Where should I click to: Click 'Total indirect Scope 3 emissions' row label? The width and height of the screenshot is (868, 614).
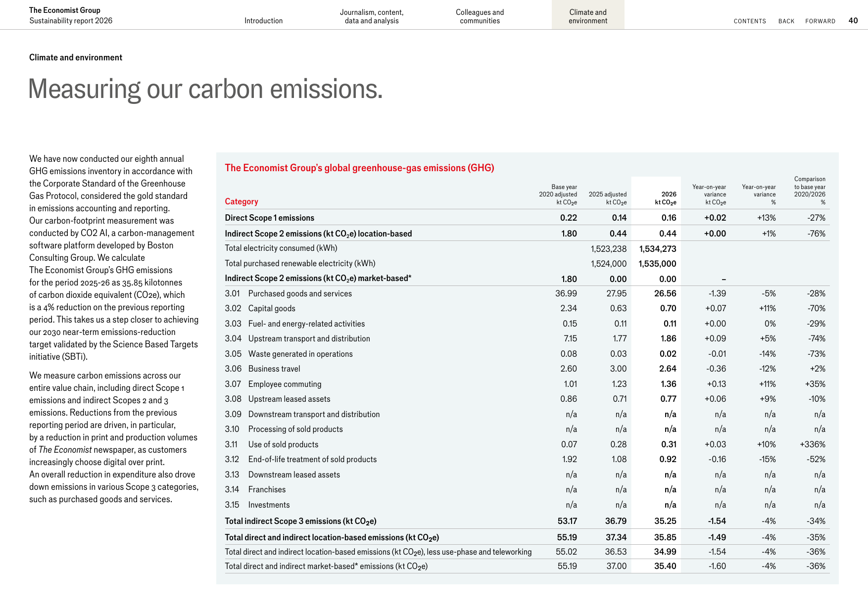(x=300, y=521)
